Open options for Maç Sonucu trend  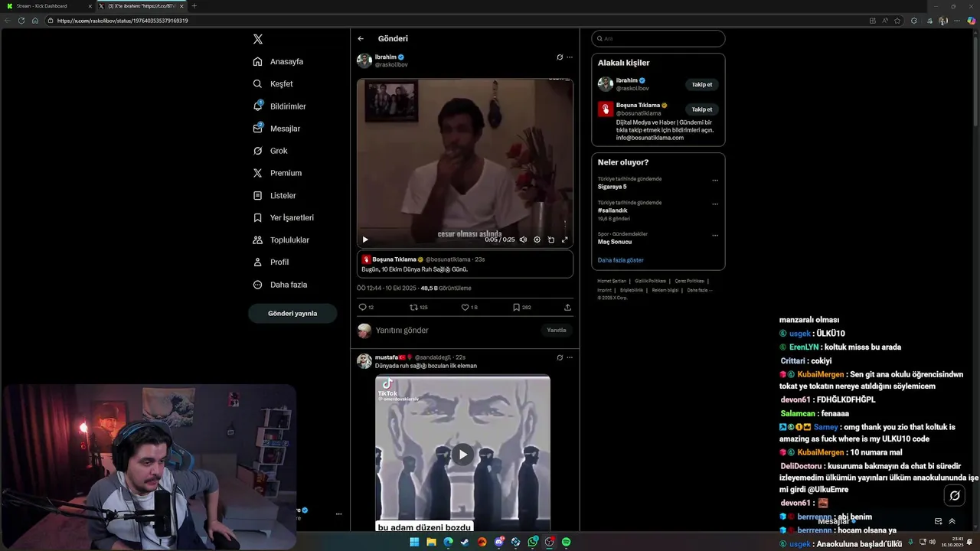click(x=715, y=236)
